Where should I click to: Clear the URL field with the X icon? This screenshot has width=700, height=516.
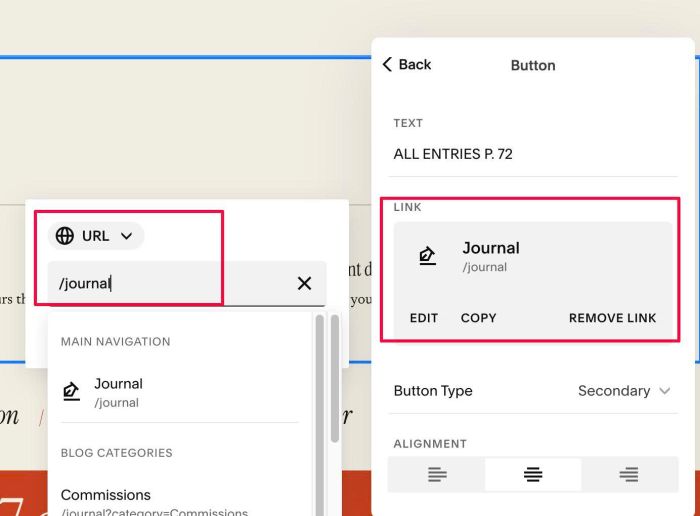click(x=304, y=283)
